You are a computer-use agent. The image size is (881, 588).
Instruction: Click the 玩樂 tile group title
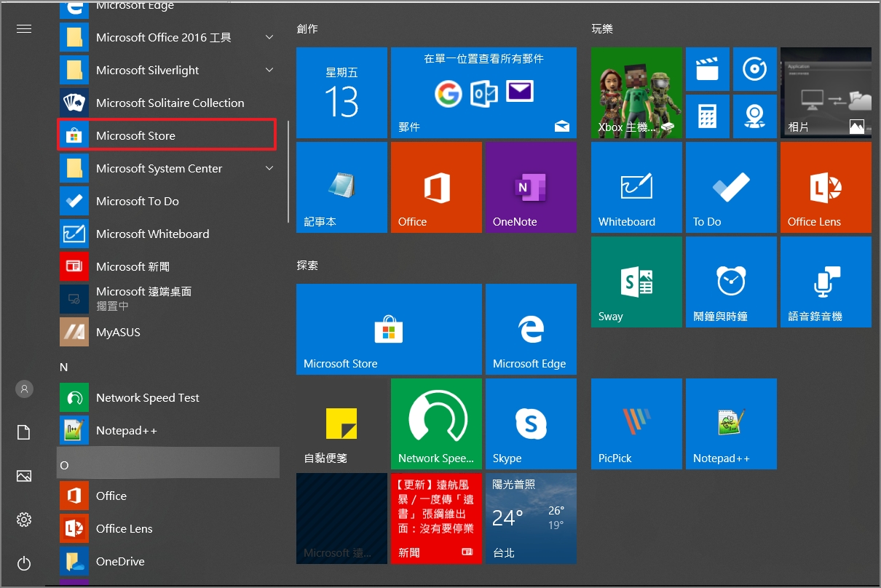click(x=602, y=29)
